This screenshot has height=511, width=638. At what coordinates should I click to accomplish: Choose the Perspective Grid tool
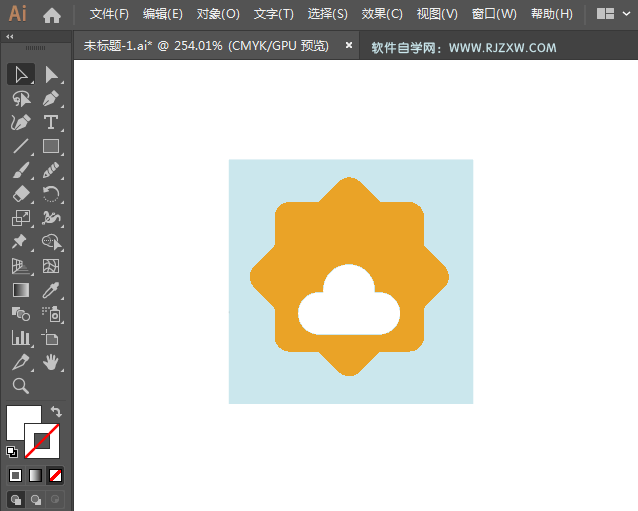click(21, 266)
